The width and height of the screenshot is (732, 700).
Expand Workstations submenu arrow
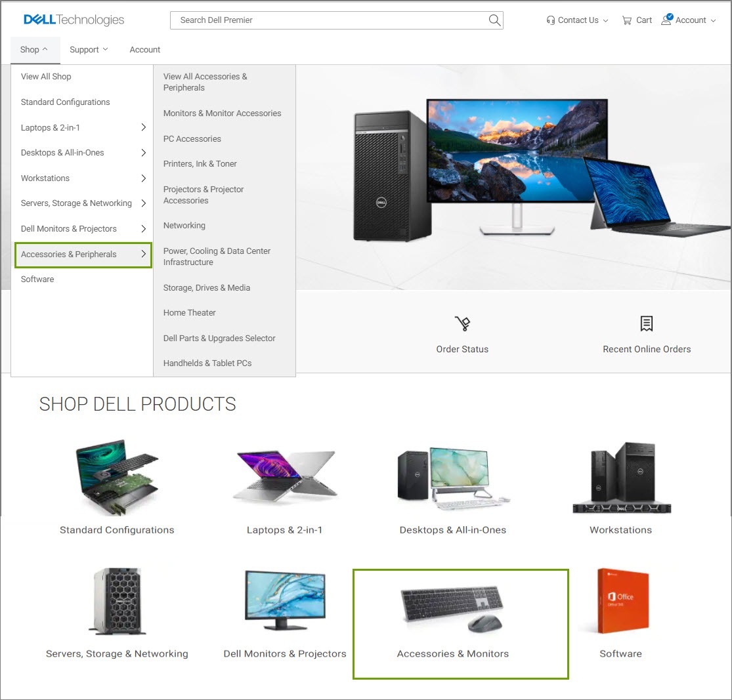pos(143,178)
